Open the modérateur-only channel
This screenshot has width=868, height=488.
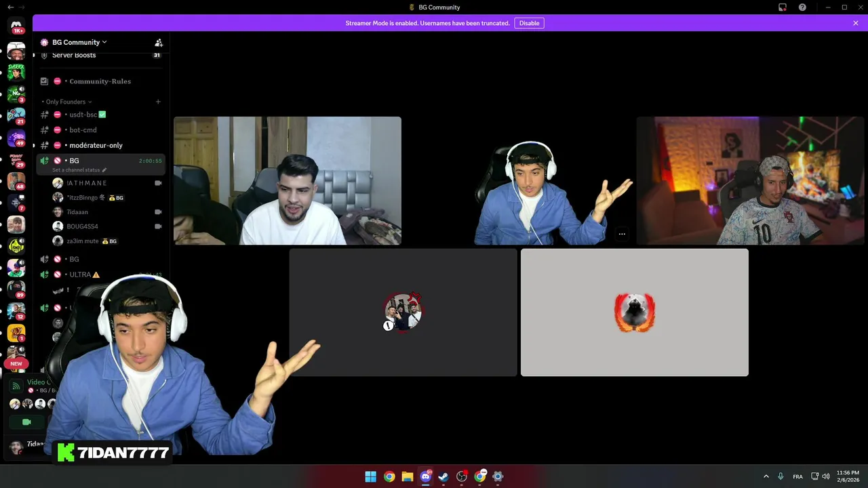pyautogui.click(x=100, y=145)
